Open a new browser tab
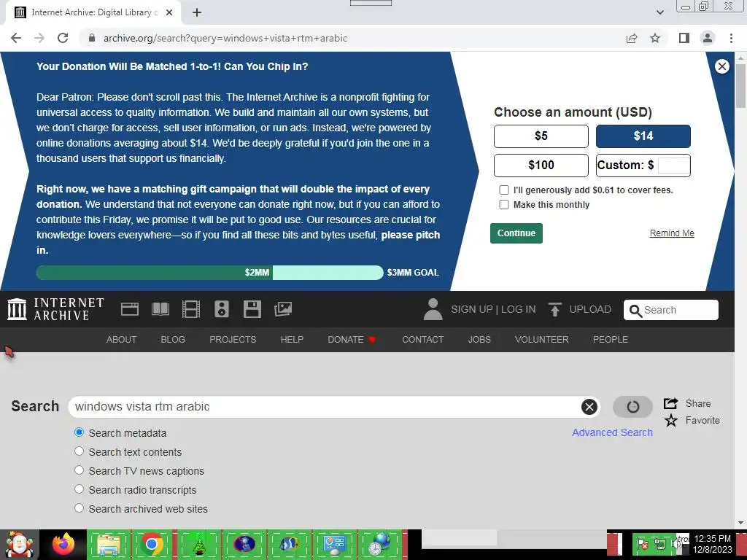This screenshot has height=560, width=747. (197, 13)
